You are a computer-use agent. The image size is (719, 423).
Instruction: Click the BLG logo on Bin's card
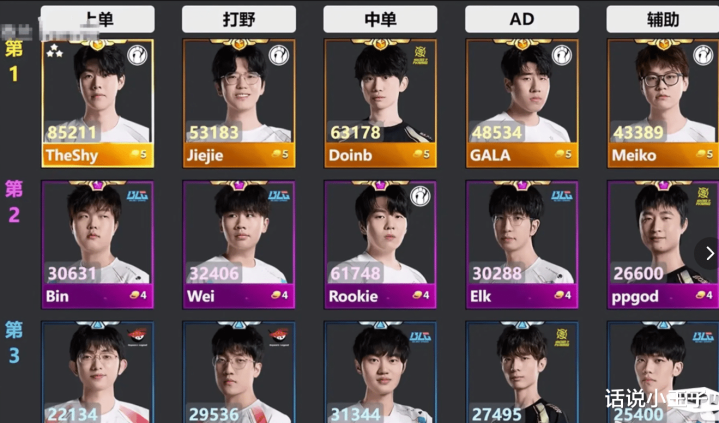(137, 196)
